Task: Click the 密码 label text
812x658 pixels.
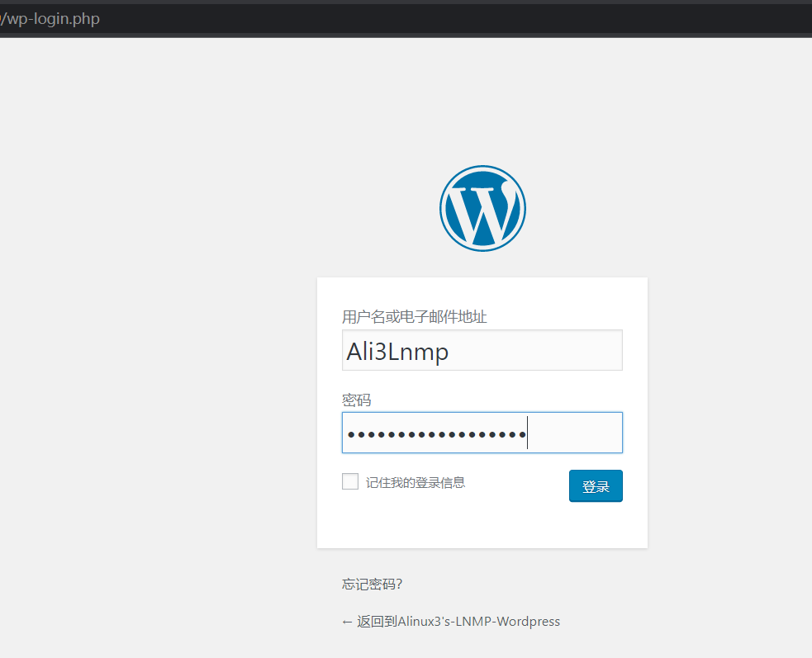Action: click(x=356, y=400)
